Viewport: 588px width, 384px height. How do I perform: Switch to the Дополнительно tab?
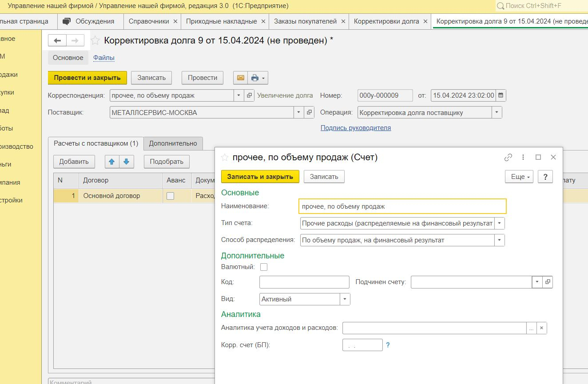click(173, 143)
